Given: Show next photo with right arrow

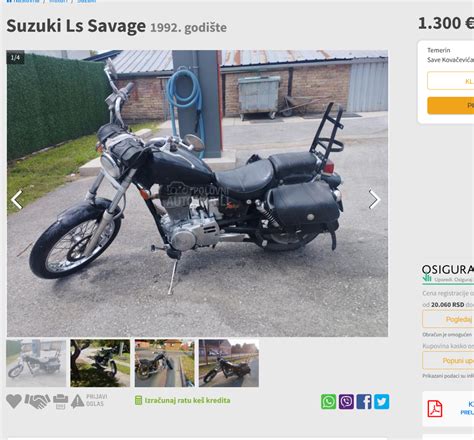Looking at the screenshot, I should pyautogui.click(x=374, y=199).
